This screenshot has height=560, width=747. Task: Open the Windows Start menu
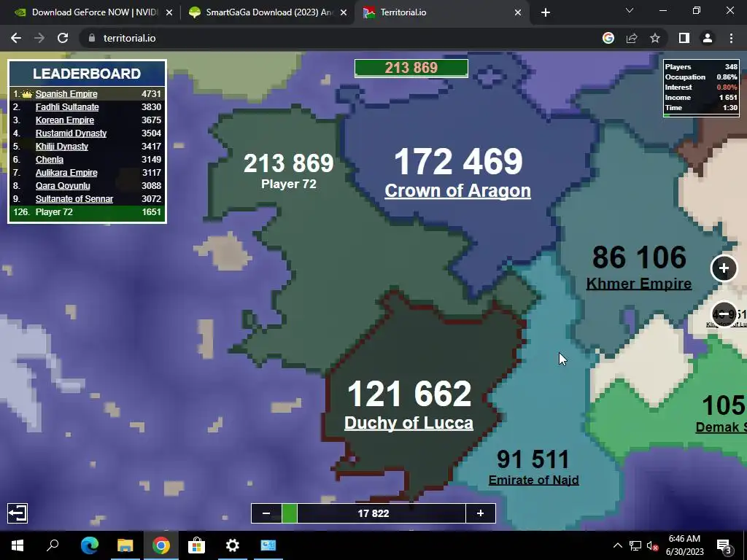18,545
